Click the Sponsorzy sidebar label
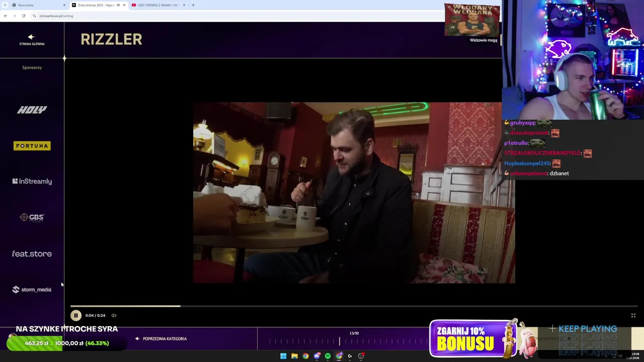 (32, 67)
